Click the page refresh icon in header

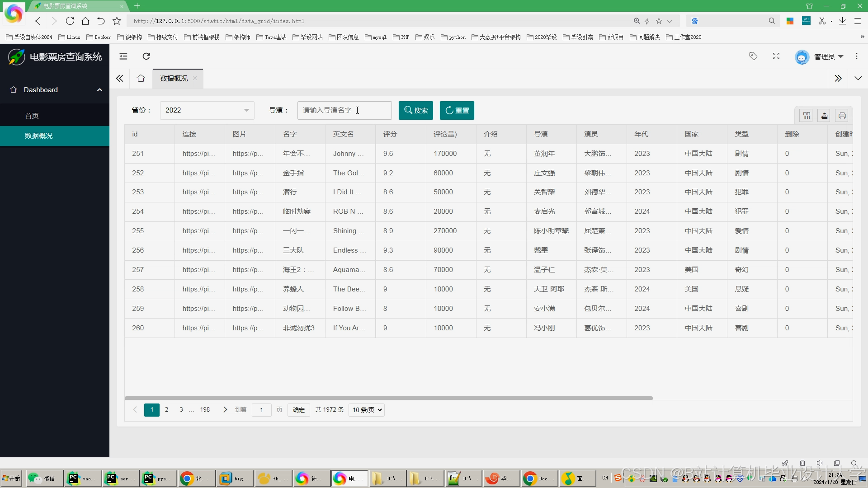point(146,56)
